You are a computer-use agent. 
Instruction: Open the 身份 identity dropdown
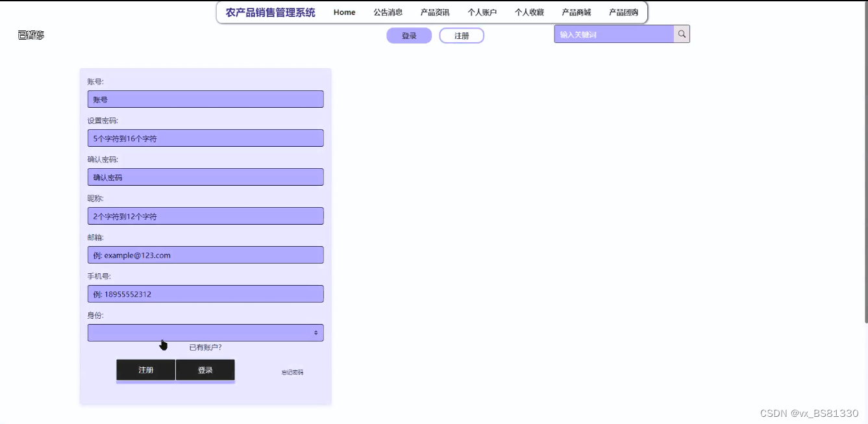205,332
